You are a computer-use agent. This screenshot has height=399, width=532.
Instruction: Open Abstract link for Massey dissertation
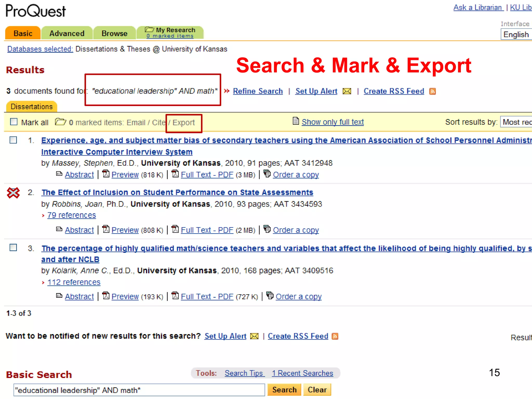[79, 175]
